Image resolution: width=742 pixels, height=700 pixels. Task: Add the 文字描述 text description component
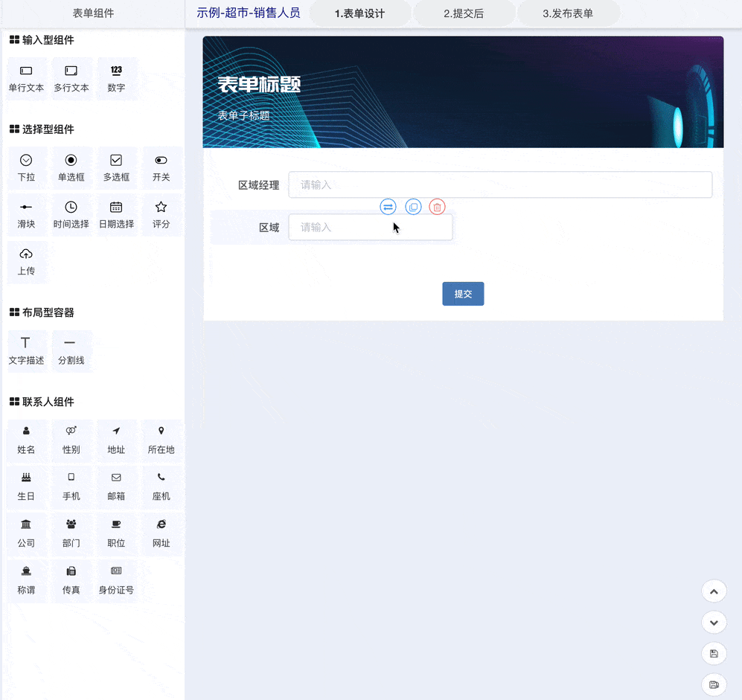click(26, 350)
